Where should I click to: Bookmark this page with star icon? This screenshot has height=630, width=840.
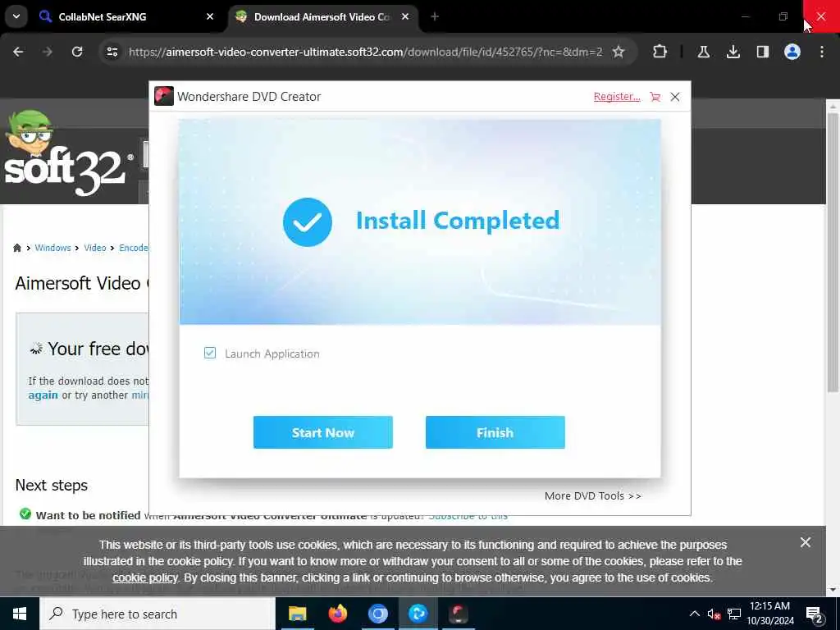[619, 52]
